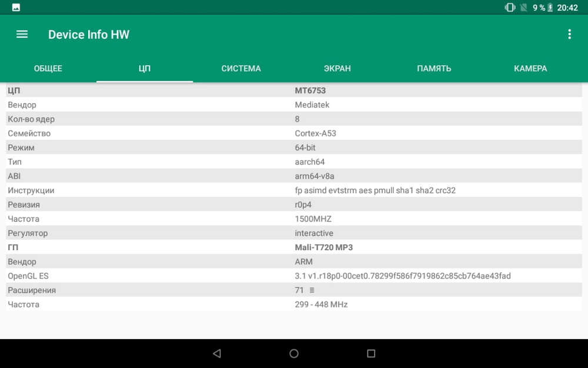Switch to the ОБЩЕЕ tab
The width and height of the screenshot is (588, 368).
48,68
